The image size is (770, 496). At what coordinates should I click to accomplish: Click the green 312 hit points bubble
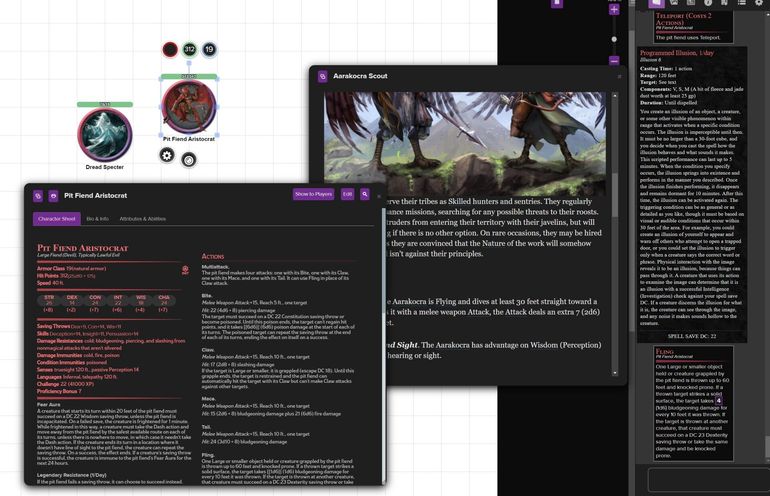pos(190,49)
